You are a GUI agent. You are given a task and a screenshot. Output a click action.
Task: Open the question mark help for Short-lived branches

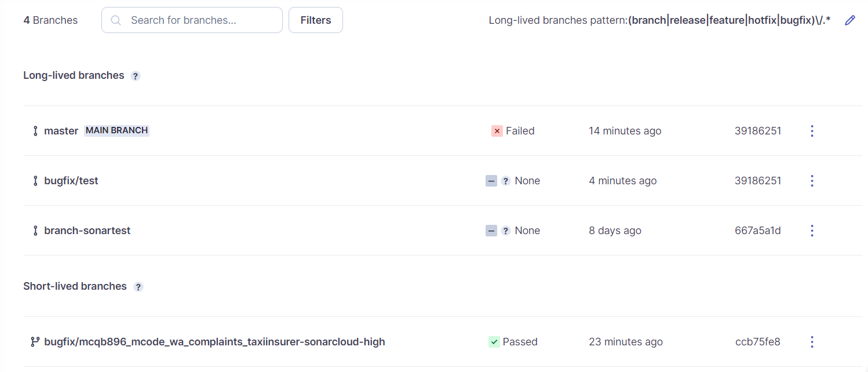tap(138, 286)
